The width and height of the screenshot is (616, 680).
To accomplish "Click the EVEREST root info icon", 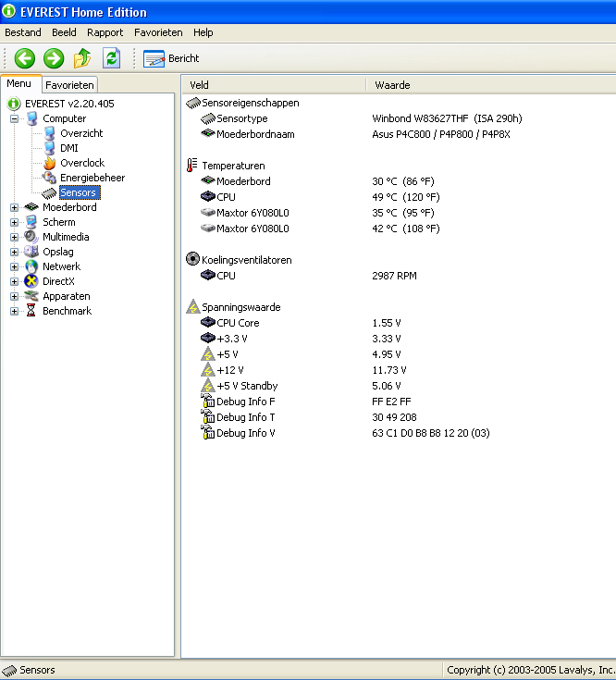I will [x=14, y=104].
